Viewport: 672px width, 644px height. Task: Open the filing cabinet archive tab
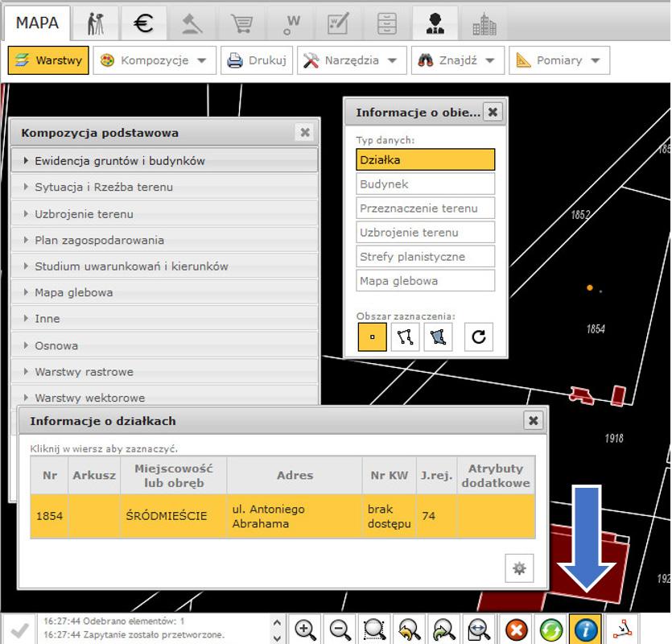(x=386, y=23)
